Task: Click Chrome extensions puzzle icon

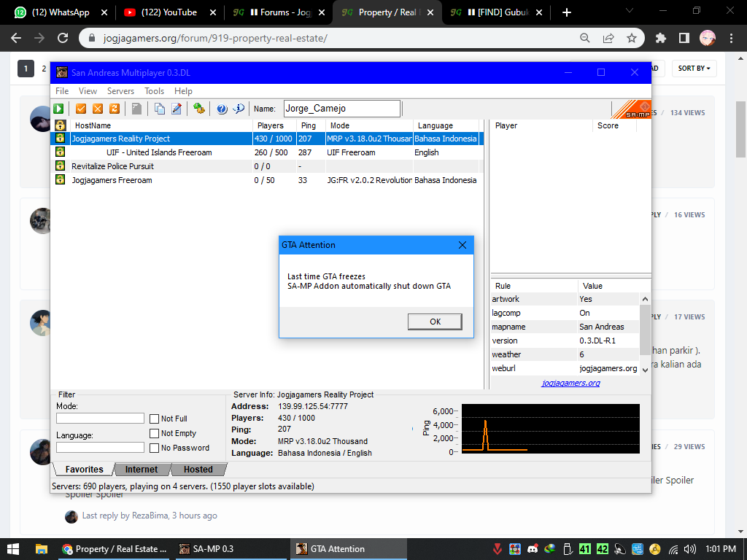Action: click(x=661, y=38)
